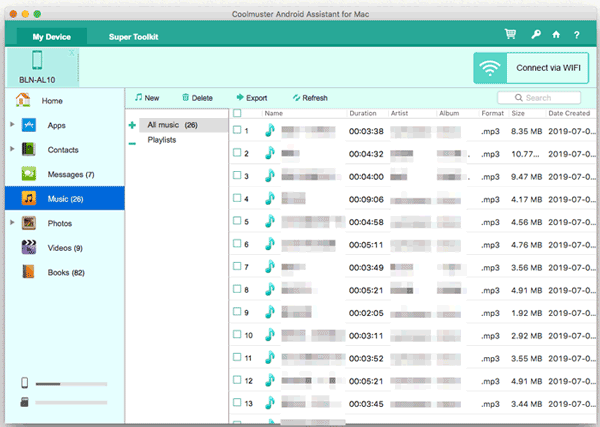Click the Apps icon in sidebar
The width and height of the screenshot is (600, 427).
(x=29, y=125)
